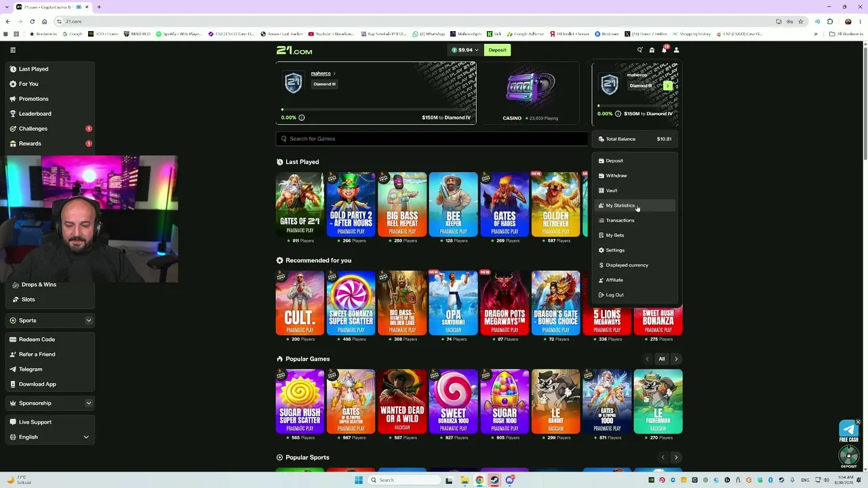
Task: Open the gift rewards icon in the header
Action: pyautogui.click(x=652, y=50)
